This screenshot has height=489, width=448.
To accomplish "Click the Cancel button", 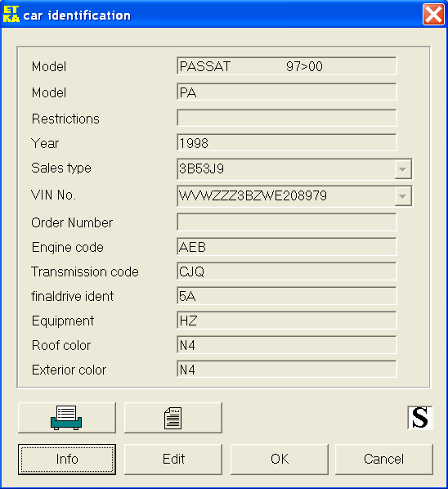I will point(384,460).
